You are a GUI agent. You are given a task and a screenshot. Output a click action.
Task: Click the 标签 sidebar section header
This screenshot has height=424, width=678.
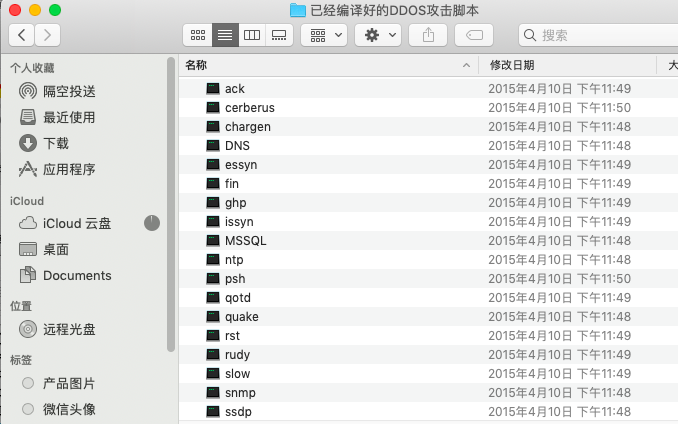21,360
